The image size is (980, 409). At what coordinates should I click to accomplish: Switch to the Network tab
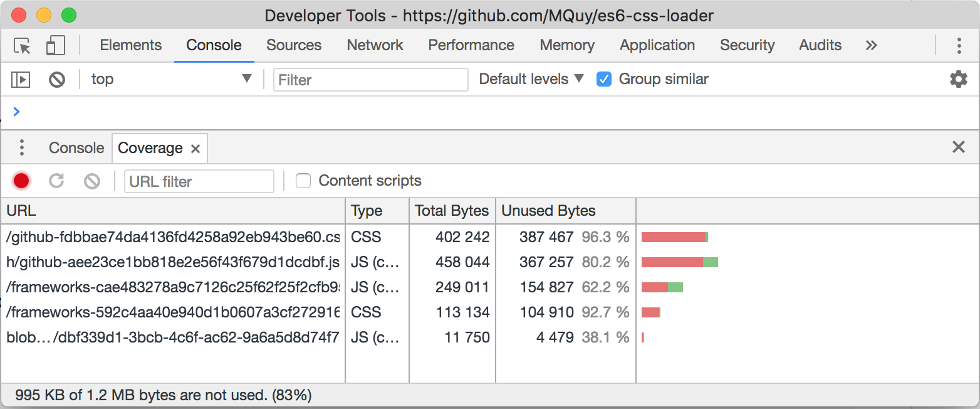375,46
